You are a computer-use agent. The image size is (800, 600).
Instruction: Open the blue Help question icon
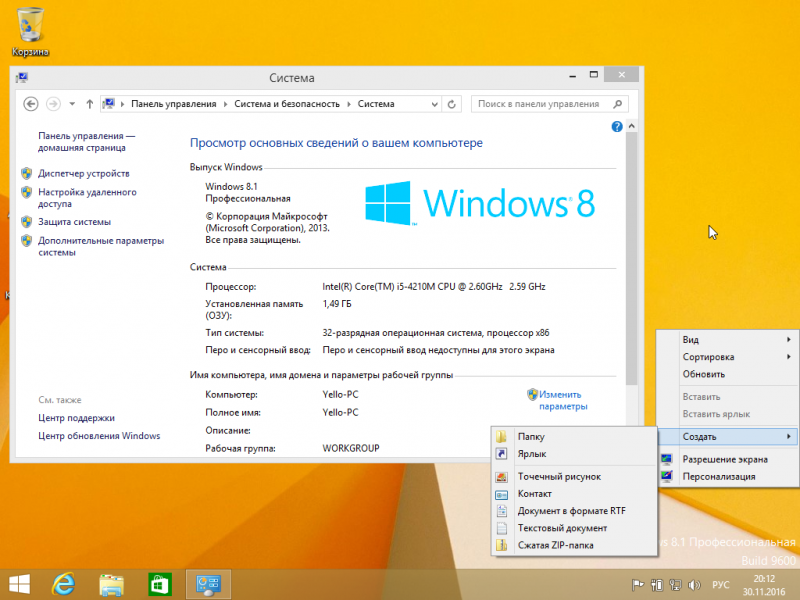pyautogui.click(x=617, y=126)
